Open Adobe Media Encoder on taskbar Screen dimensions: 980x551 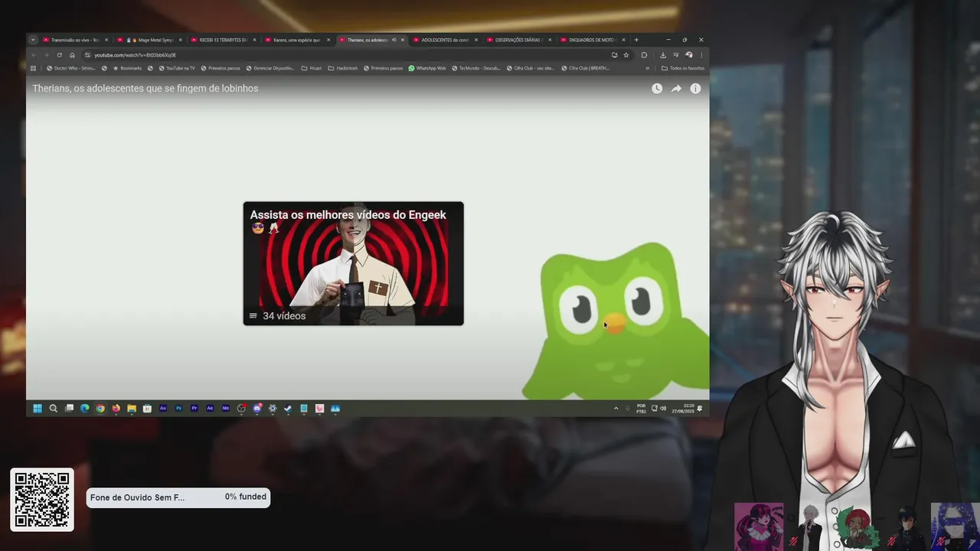pos(225,409)
